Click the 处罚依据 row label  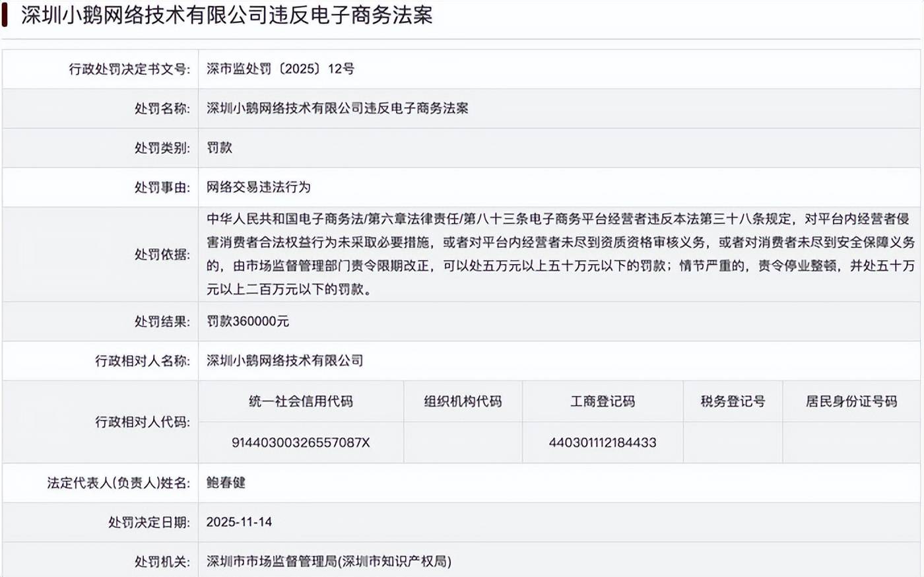click(162, 255)
